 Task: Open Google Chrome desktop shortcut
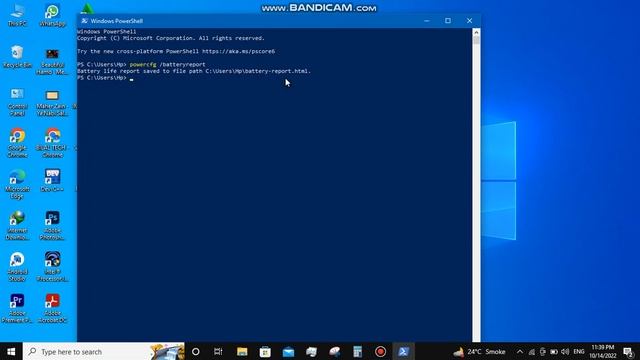click(x=17, y=143)
